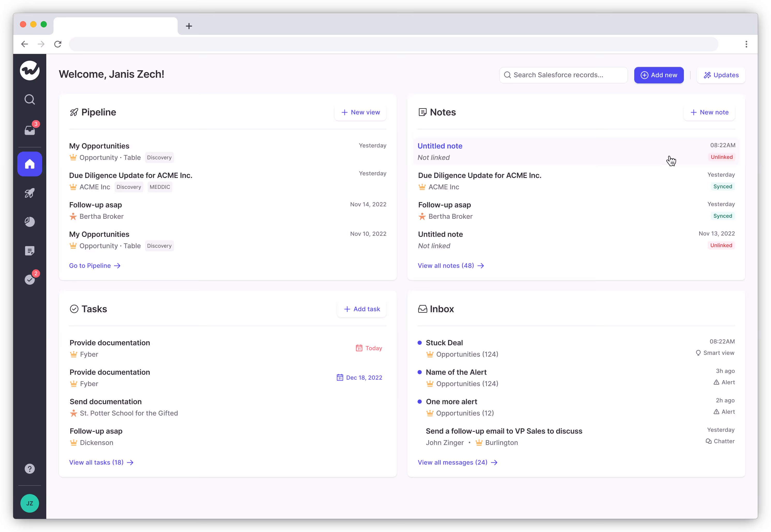Open Pipeline via the rocket sidebar icon
This screenshot has width=771, height=532.
tap(29, 193)
